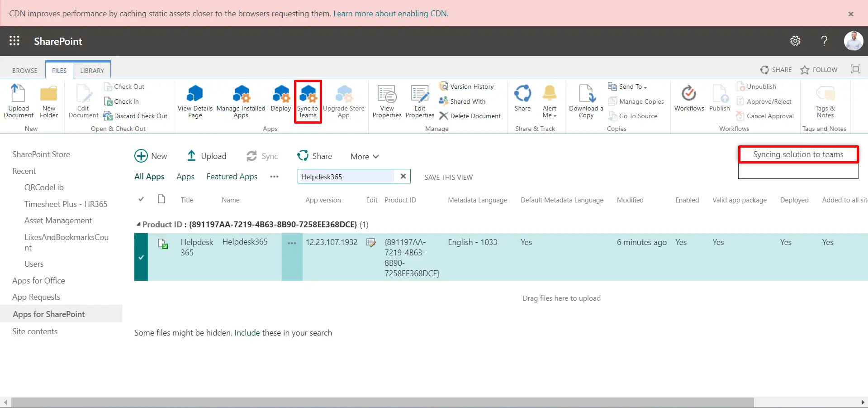Expand the More menu

point(364,156)
